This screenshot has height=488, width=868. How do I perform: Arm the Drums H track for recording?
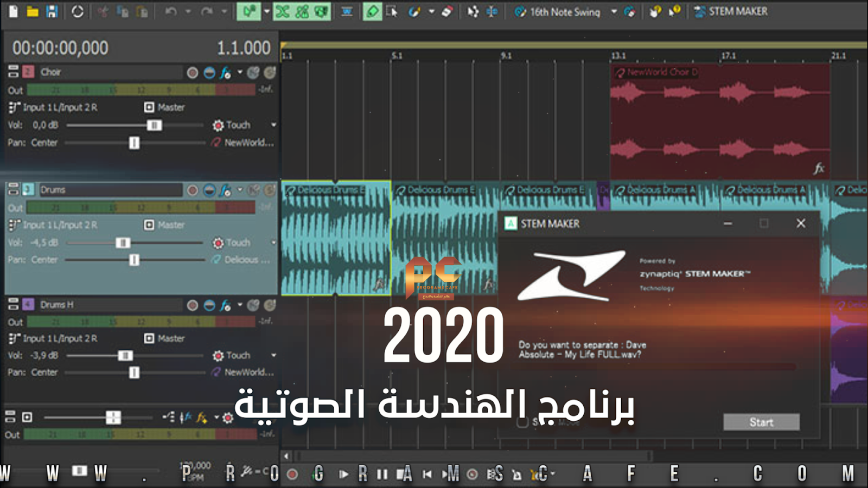tap(192, 305)
